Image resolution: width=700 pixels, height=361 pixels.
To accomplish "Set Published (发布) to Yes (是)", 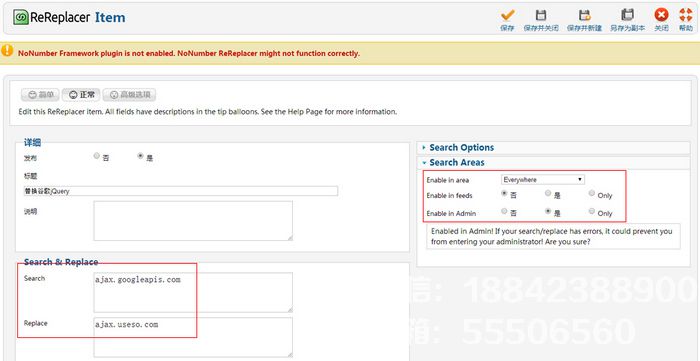I will pyautogui.click(x=141, y=156).
